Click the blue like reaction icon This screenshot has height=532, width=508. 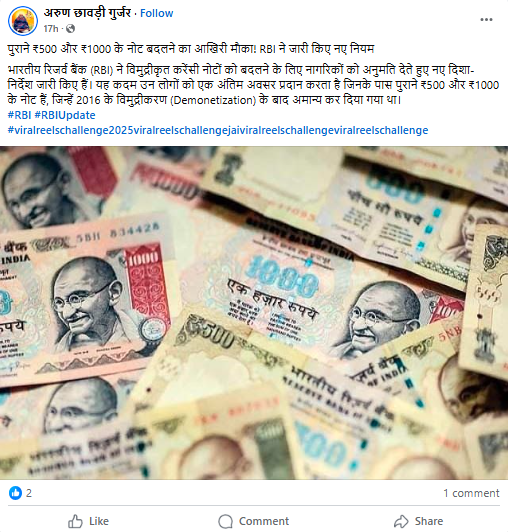(x=15, y=493)
